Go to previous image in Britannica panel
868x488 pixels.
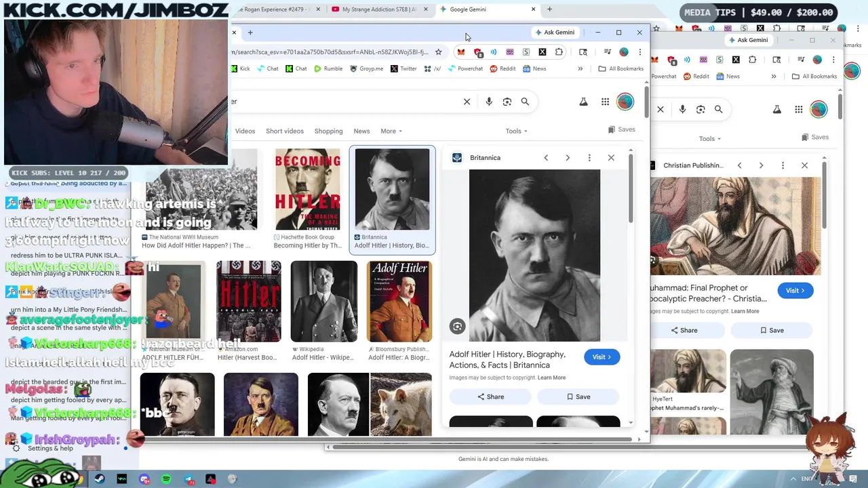[x=546, y=158]
